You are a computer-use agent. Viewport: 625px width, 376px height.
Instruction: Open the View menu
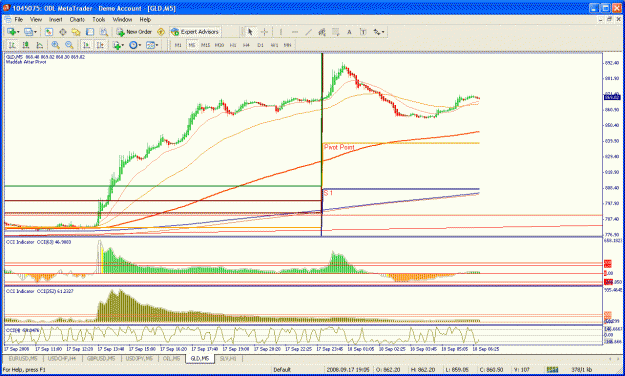[x=36, y=20]
